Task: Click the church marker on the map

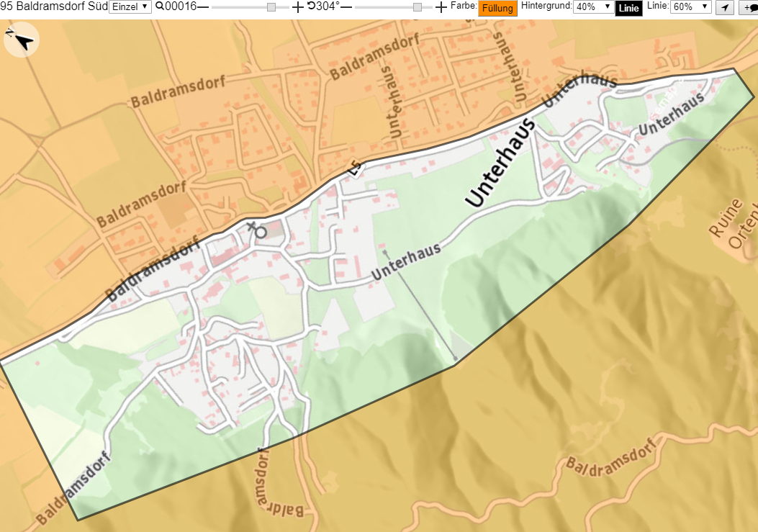Action: pyautogui.click(x=257, y=230)
